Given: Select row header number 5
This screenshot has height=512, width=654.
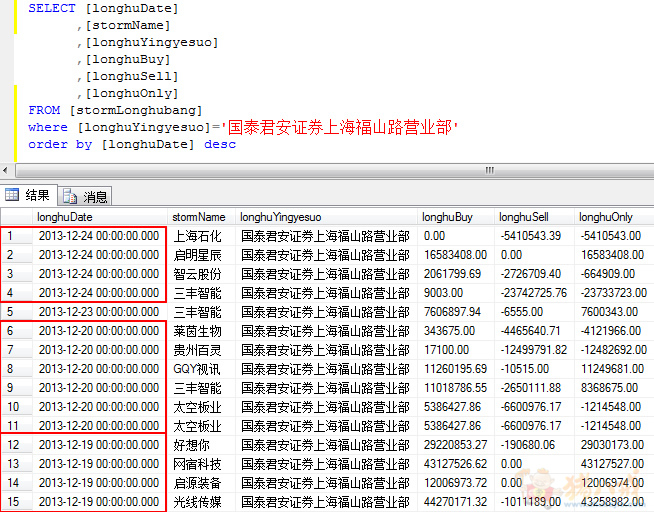Looking at the screenshot, I should pyautogui.click(x=16, y=312).
